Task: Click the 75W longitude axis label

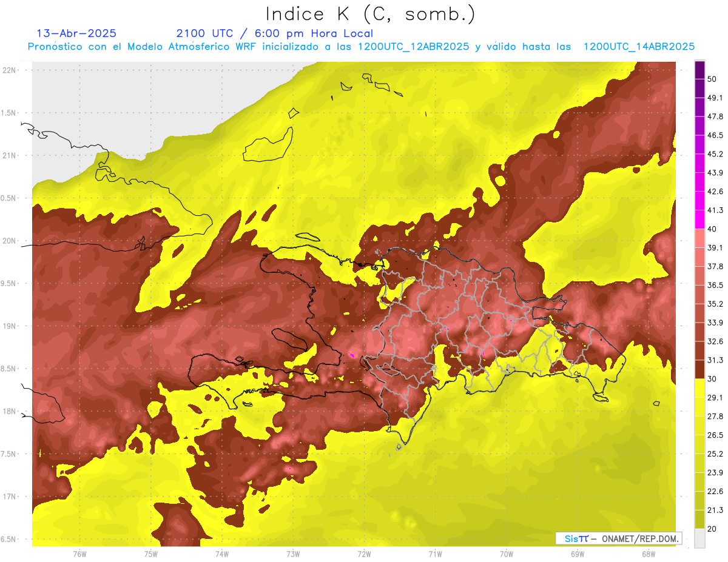Action: pos(150,554)
